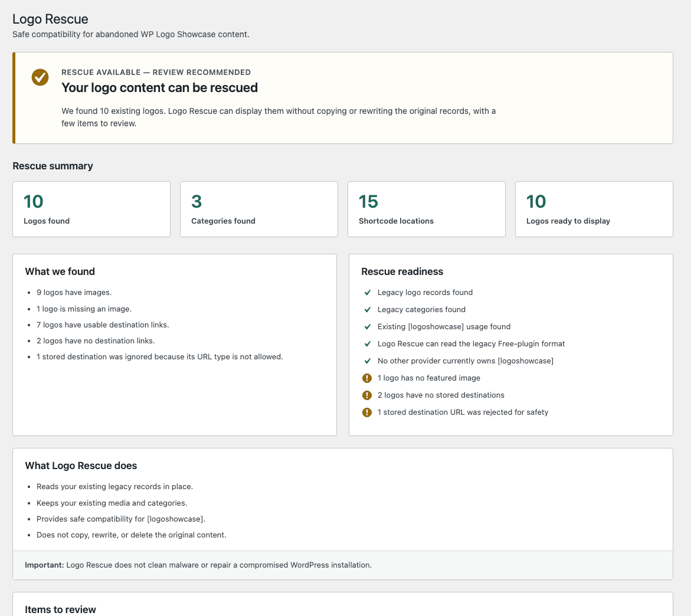Image resolution: width=691 pixels, height=616 pixels.
Task: Click stored destination URL rejected for safety text
Action: 463,412
